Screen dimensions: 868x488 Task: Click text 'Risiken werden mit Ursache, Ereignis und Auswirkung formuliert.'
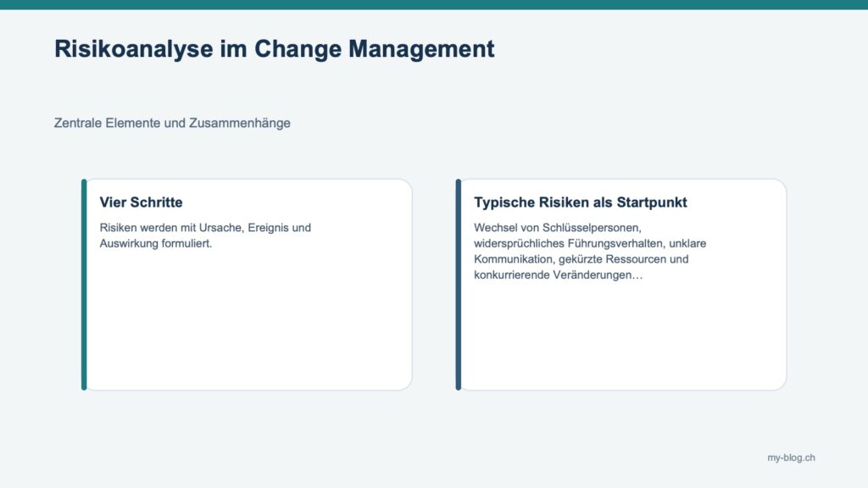point(205,236)
